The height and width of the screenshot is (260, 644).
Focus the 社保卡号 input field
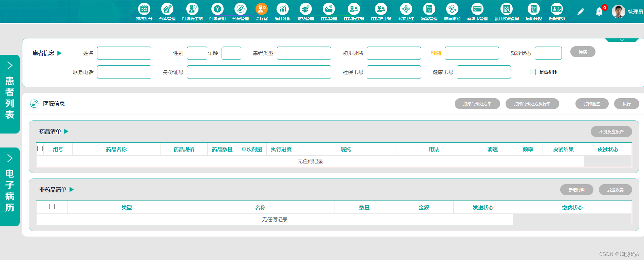tap(394, 72)
